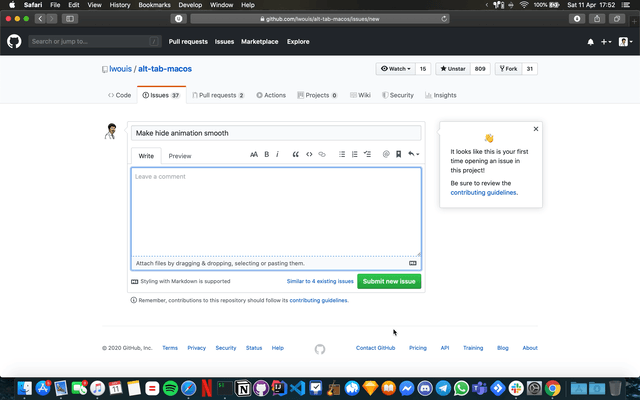This screenshot has height=400, width=640.
Task: Open Spotify from the Dock
Action: coord(170,388)
